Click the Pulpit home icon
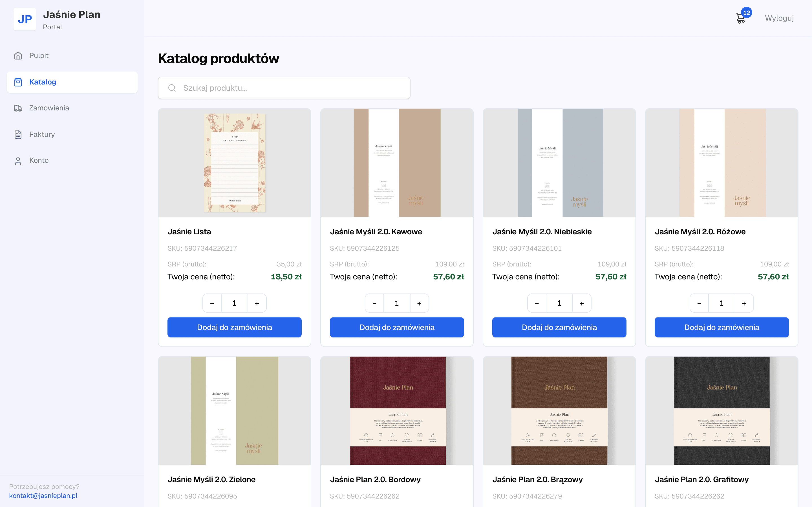Image resolution: width=812 pixels, height=507 pixels. pos(18,56)
